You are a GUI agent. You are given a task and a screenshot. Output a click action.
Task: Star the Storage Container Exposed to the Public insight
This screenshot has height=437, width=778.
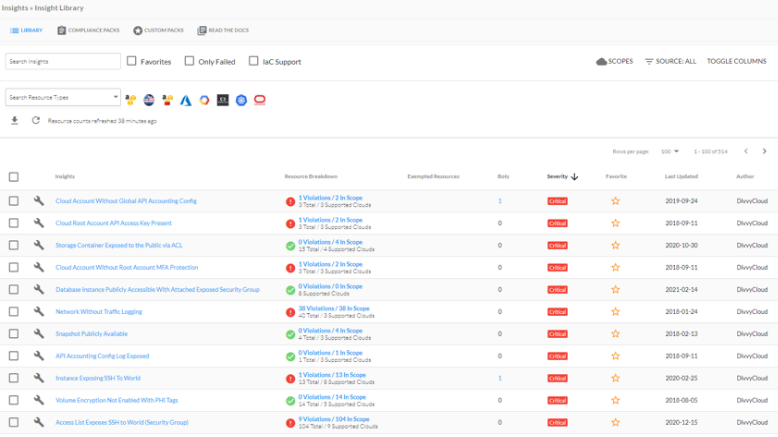click(x=615, y=245)
